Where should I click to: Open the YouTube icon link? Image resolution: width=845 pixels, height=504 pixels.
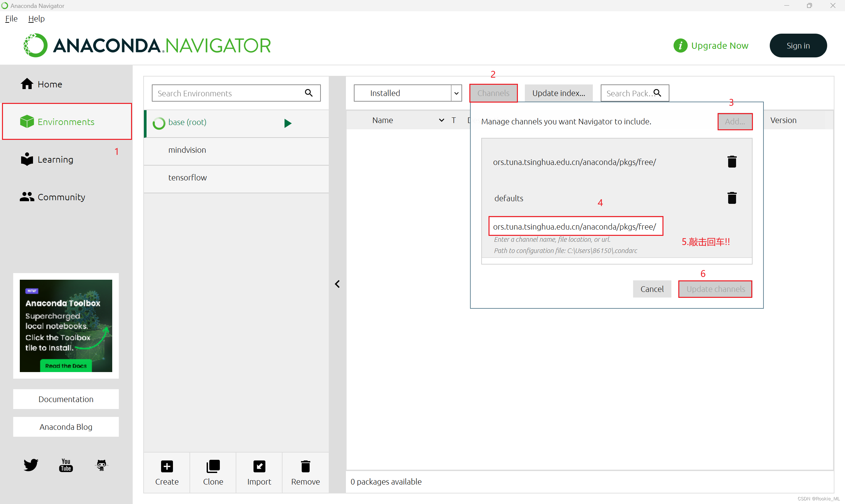click(x=66, y=465)
